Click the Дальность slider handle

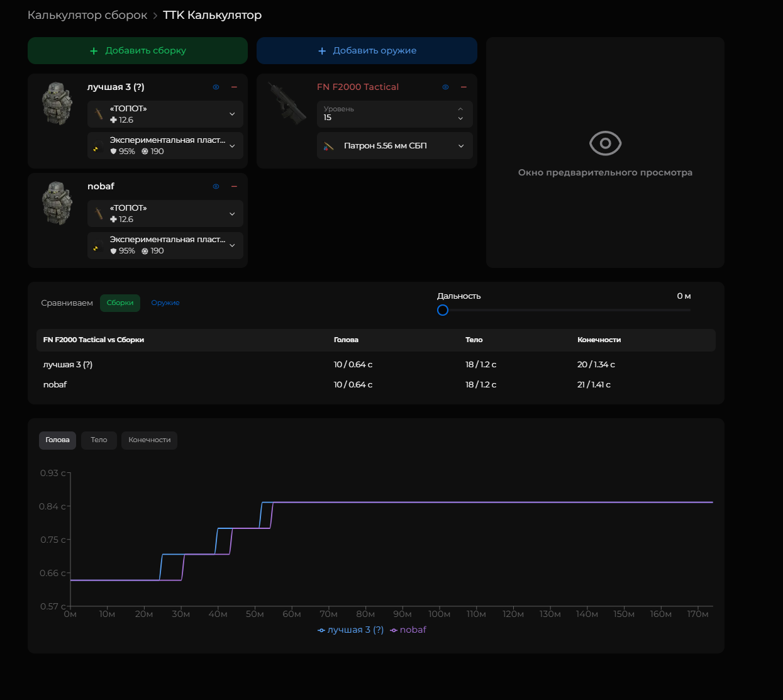[443, 310]
